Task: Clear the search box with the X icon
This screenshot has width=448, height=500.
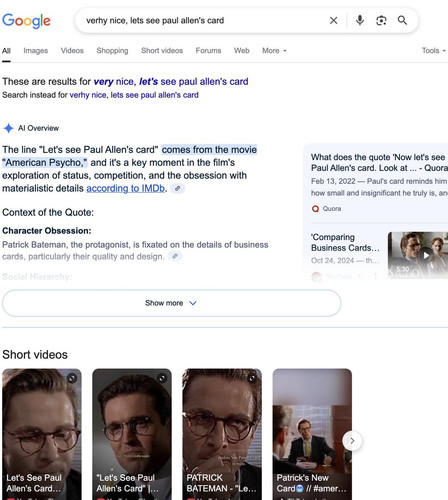Action: click(x=333, y=21)
